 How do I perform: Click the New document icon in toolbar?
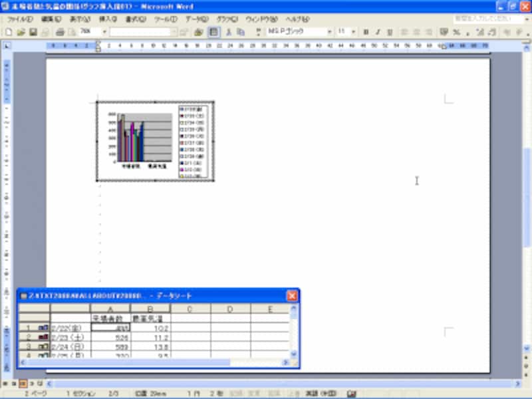9,32
